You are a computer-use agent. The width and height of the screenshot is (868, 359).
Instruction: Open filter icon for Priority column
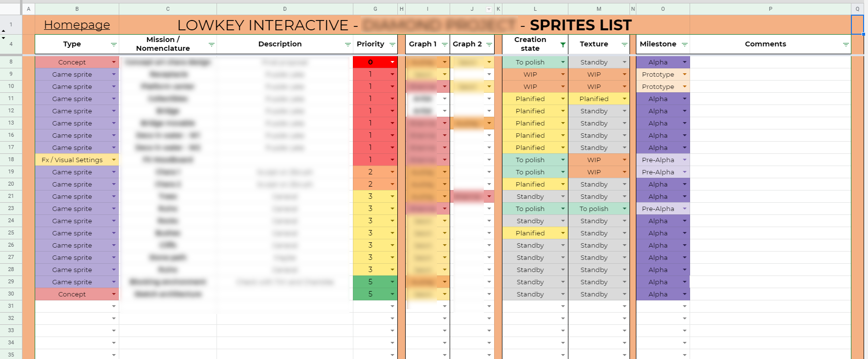[392, 44]
